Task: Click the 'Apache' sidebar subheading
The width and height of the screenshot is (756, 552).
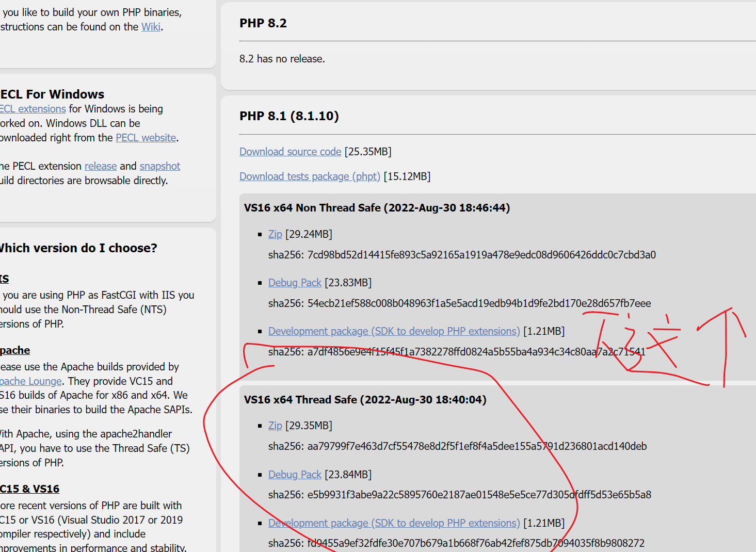Action: tap(15, 350)
